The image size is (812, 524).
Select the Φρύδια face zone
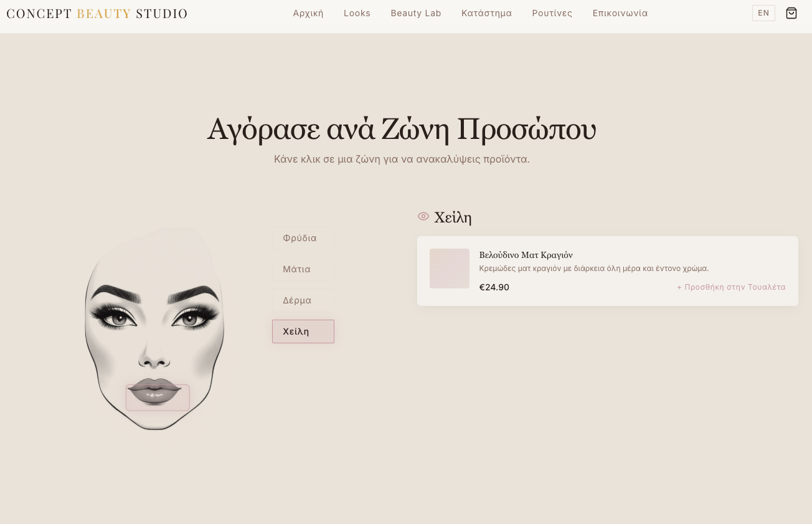tap(303, 238)
